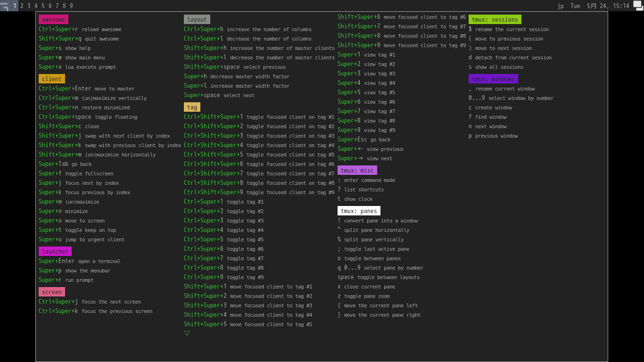This screenshot has height=362, width=644.
Task: Click the 'select next' layout shortcut row
Action: (219, 95)
